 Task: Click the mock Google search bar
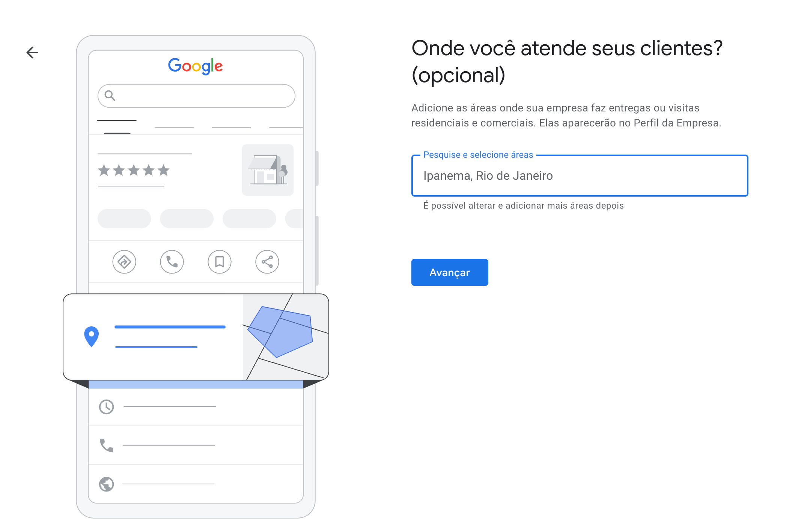point(196,96)
